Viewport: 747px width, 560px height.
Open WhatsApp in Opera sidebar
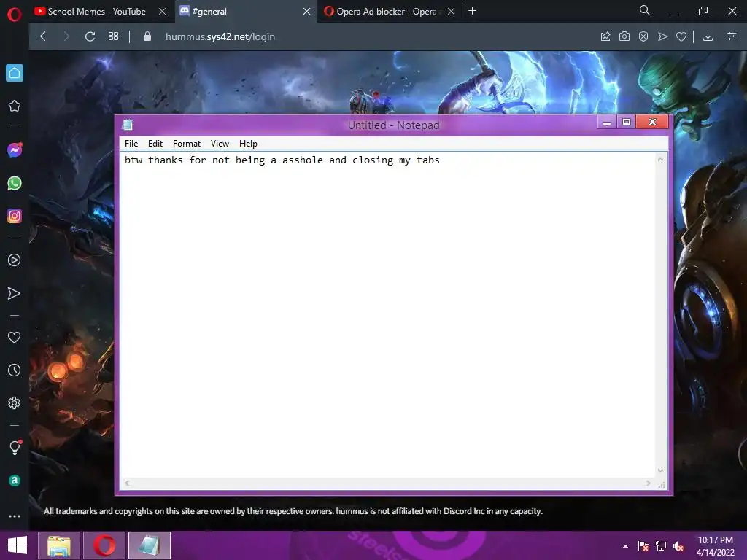pos(15,183)
